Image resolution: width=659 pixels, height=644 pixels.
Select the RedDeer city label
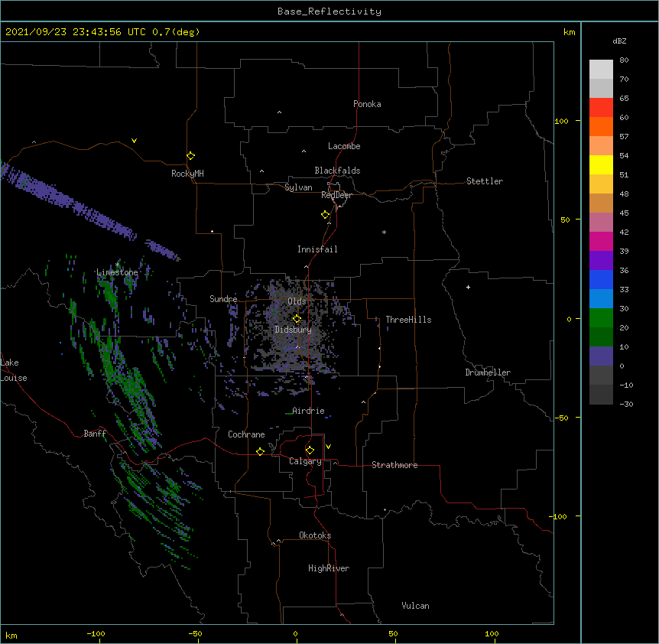point(336,195)
